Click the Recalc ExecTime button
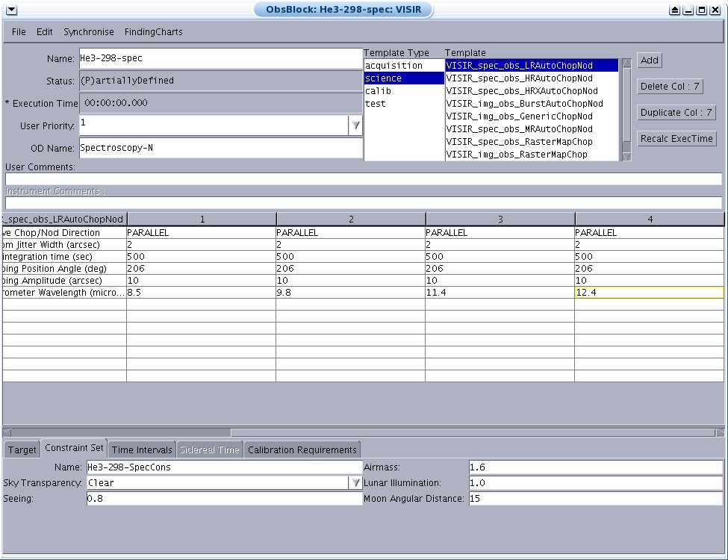 (676, 138)
